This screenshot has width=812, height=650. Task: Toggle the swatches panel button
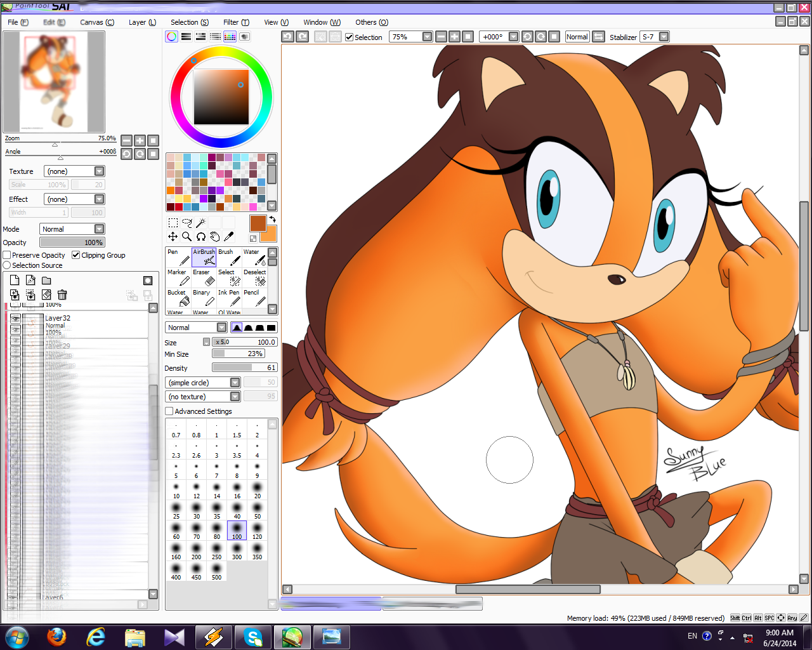tap(230, 37)
